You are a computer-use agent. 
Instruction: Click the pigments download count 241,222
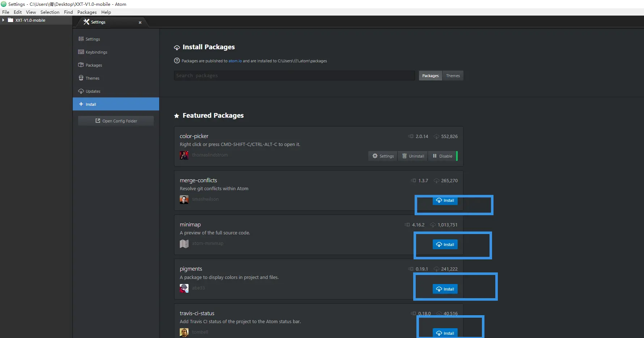pyautogui.click(x=449, y=269)
